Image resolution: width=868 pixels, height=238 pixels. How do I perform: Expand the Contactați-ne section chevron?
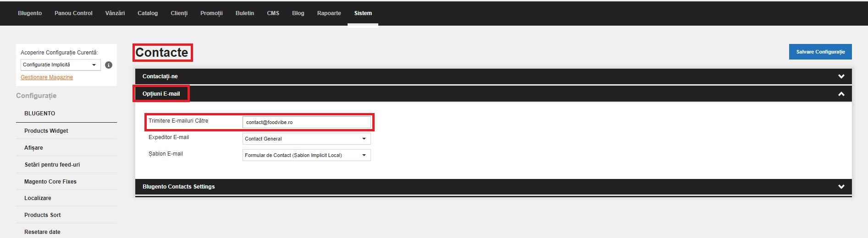pyautogui.click(x=841, y=76)
